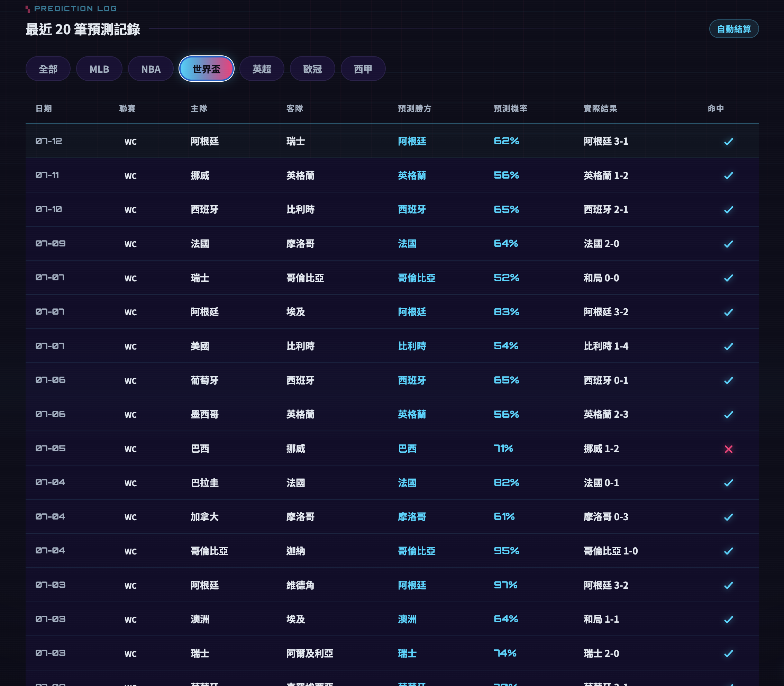Viewport: 784px width, 686px height.
Task: Open the 歐冠 filter tab
Action: [312, 69]
